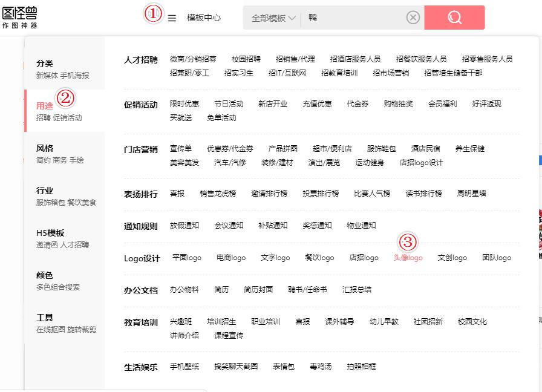Open the hamburger menu beside 模板中心
This screenshot has width=542, height=392.
point(172,18)
